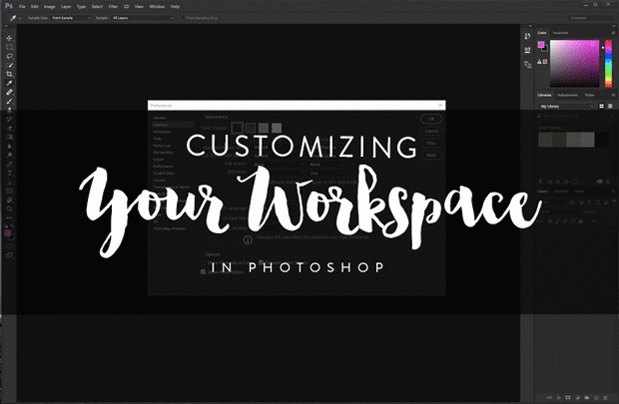Image resolution: width=619 pixels, height=404 pixels.
Task: Select the Brush tool
Action: pyautogui.click(x=9, y=101)
